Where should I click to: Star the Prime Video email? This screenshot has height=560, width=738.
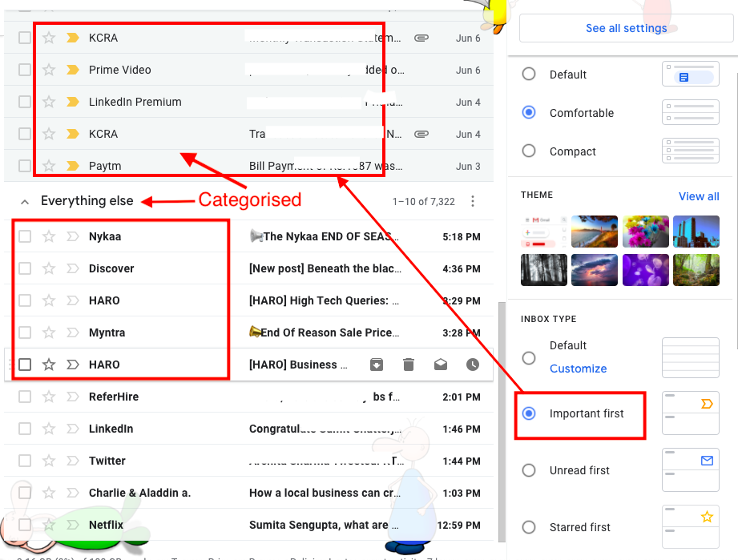tap(49, 70)
